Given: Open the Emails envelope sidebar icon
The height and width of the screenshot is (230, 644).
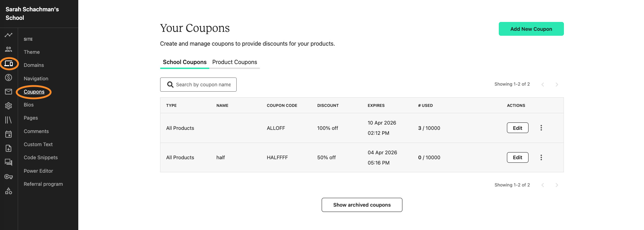Looking at the screenshot, I should 9,92.
